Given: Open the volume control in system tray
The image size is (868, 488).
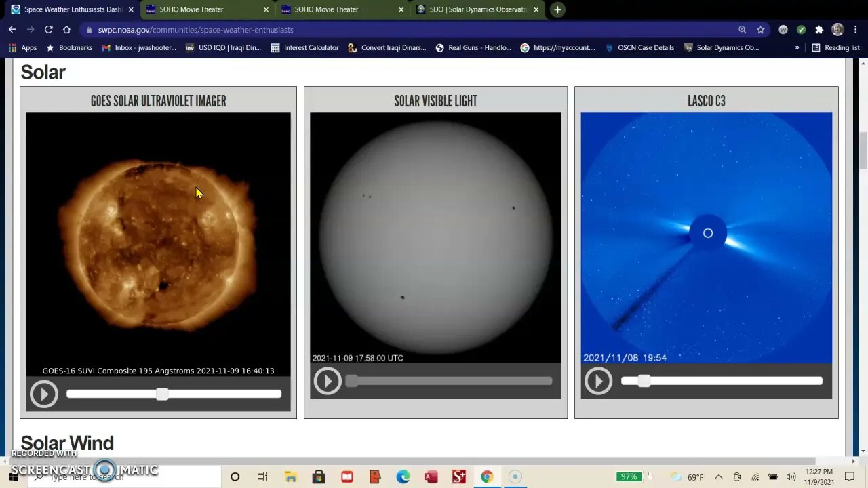Looking at the screenshot, I should (x=791, y=477).
